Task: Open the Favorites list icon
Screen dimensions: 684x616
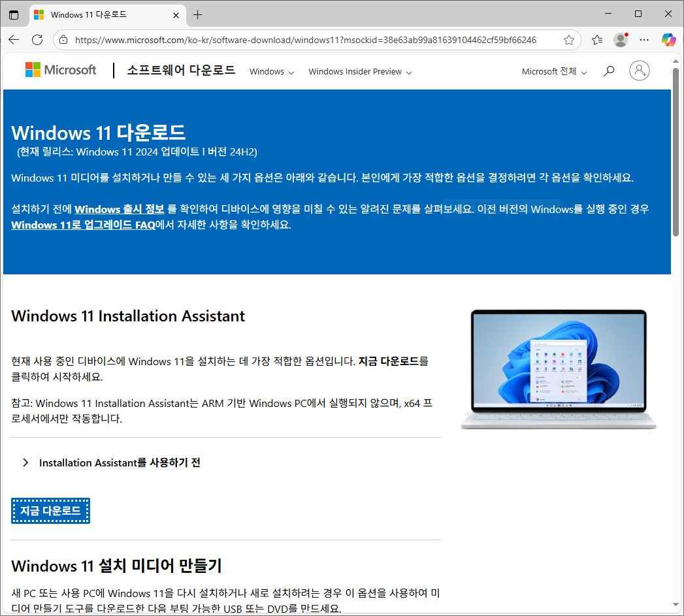Action: (597, 40)
